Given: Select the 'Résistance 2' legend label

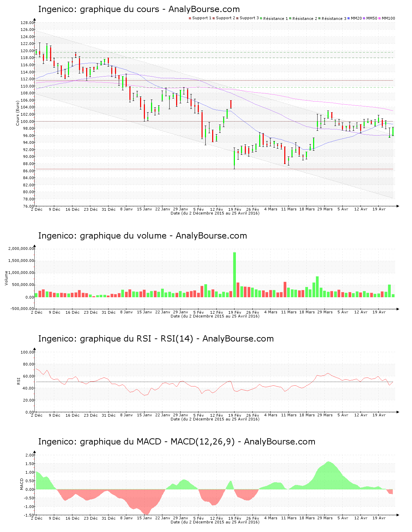Looking at the screenshot, I should 305,18.
